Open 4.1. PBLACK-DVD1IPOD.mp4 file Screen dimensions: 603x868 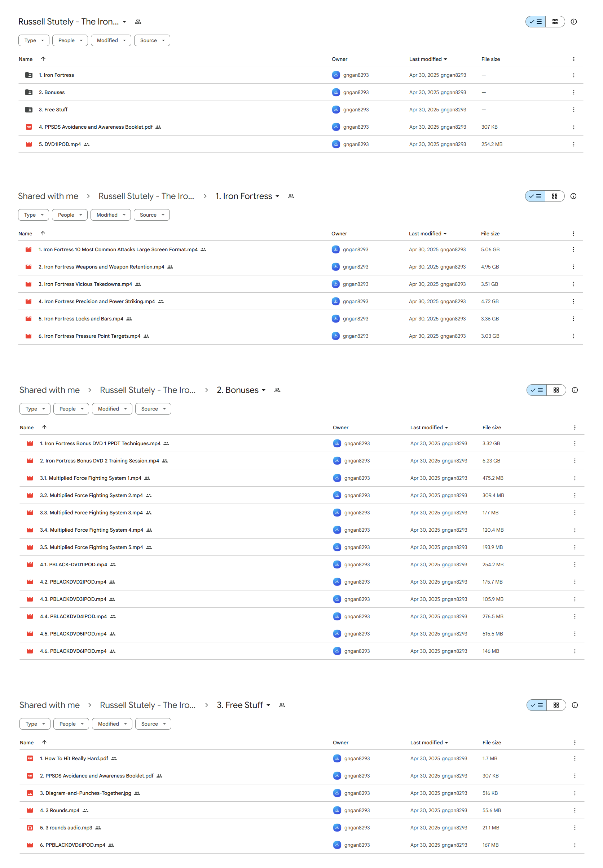pos(74,565)
